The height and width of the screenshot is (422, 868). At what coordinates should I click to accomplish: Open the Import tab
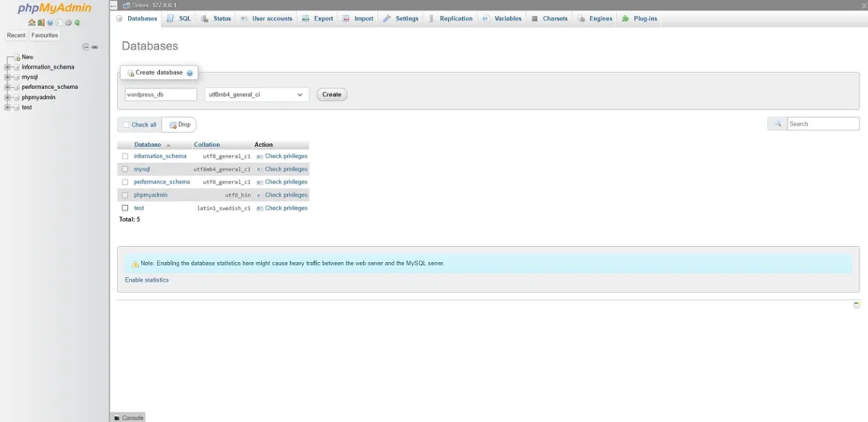click(x=358, y=19)
